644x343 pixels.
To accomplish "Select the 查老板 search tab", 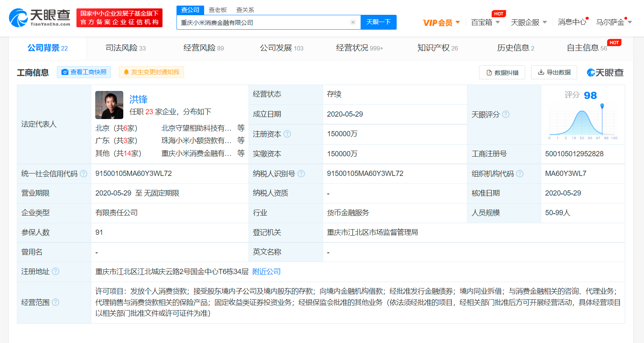I will pyautogui.click(x=218, y=10).
